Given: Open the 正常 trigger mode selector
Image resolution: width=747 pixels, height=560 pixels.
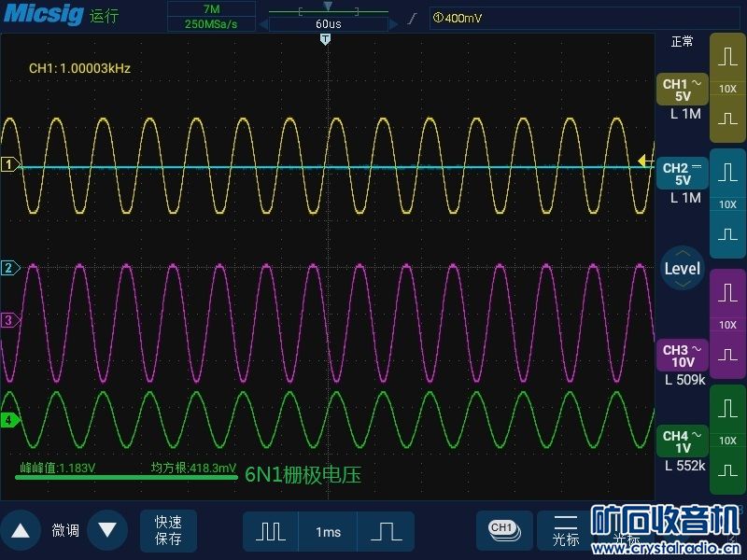Looking at the screenshot, I should (x=682, y=42).
